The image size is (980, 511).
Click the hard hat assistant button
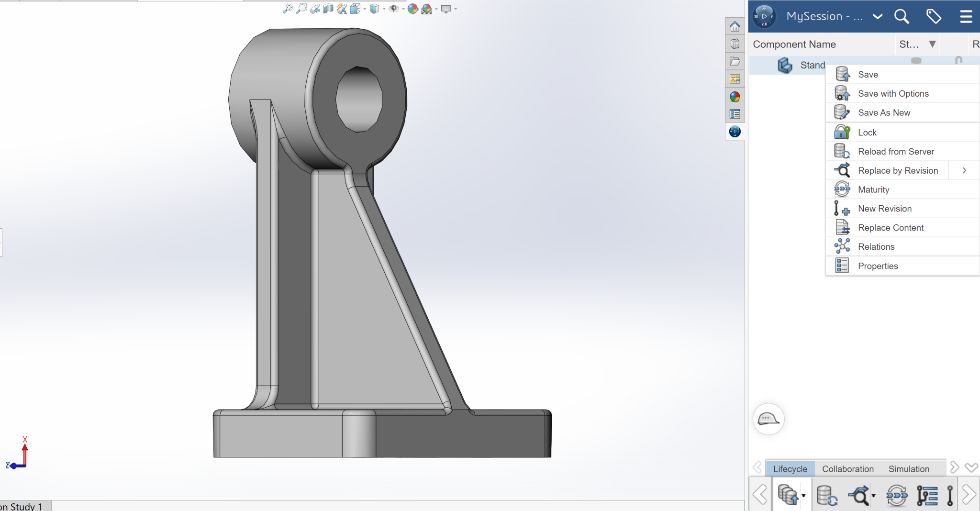point(768,419)
